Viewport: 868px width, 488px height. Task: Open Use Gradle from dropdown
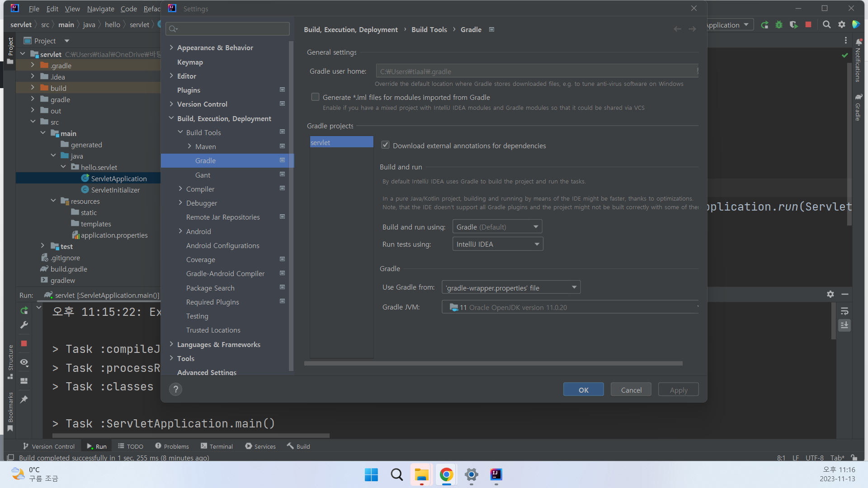click(511, 288)
